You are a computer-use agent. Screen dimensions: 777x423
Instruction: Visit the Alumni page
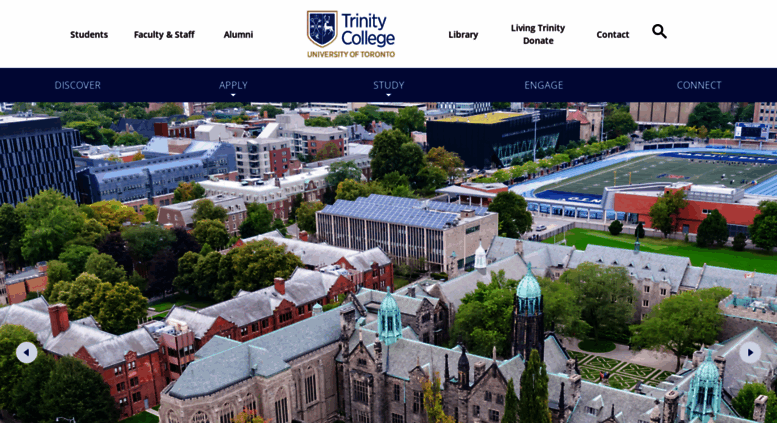(238, 35)
